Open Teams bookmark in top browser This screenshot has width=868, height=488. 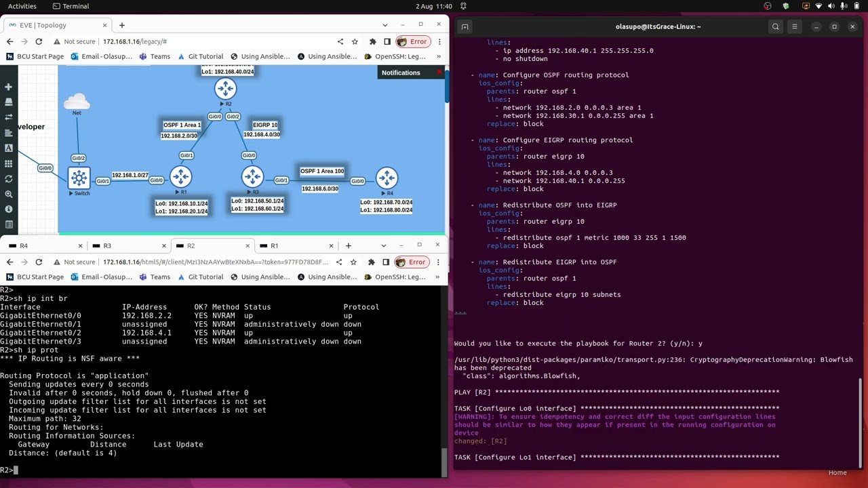[155, 56]
